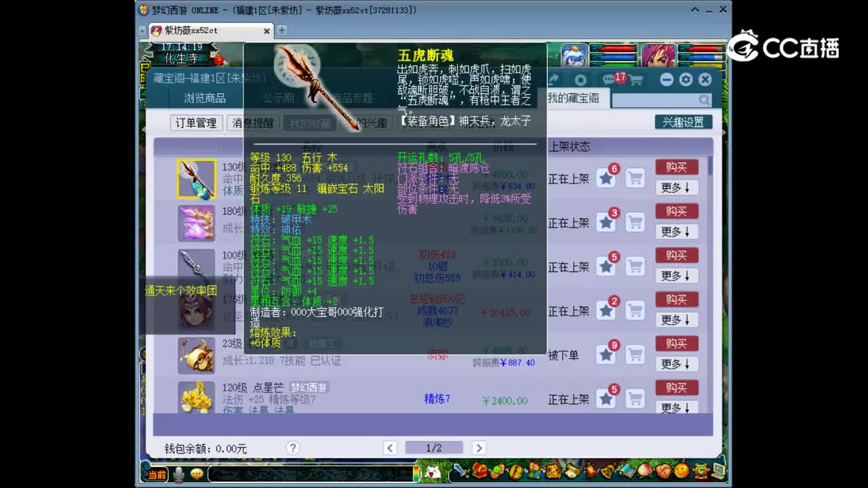Image resolution: width=868 pixels, height=488 pixels.
Task: Click 购买 on the 130级 weapon row
Action: click(676, 167)
